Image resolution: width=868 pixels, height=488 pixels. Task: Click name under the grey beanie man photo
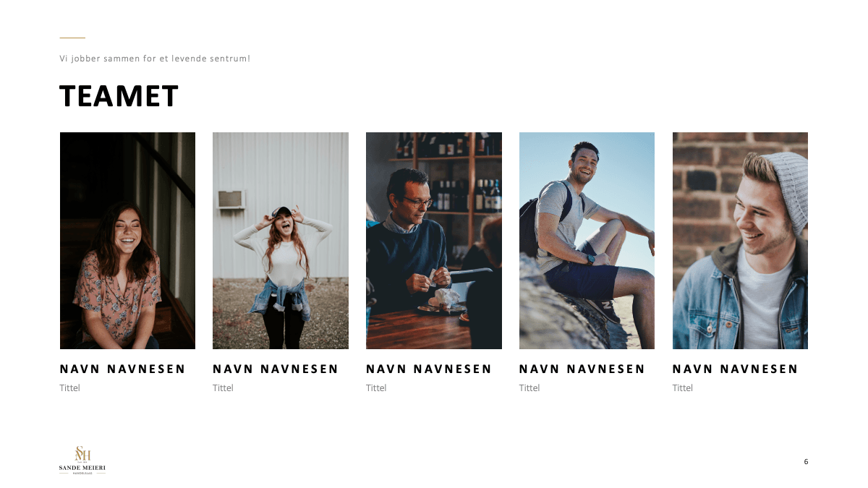pos(736,369)
